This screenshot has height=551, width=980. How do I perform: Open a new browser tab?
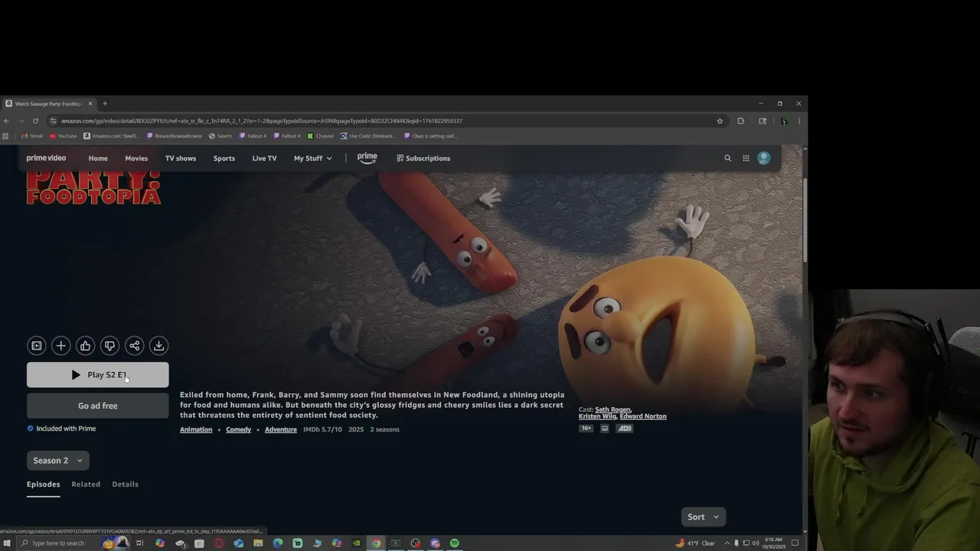pyautogui.click(x=105, y=104)
